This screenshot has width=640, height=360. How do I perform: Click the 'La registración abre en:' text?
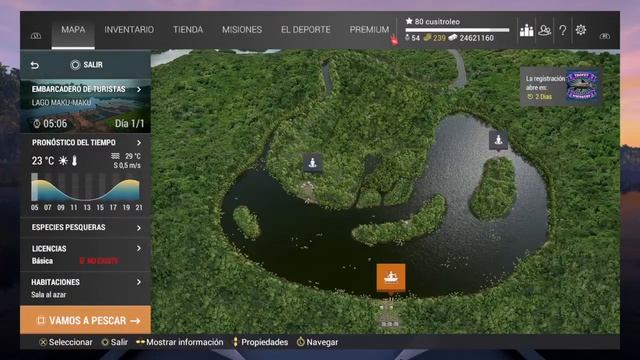pyautogui.click(x=545, y=83)
